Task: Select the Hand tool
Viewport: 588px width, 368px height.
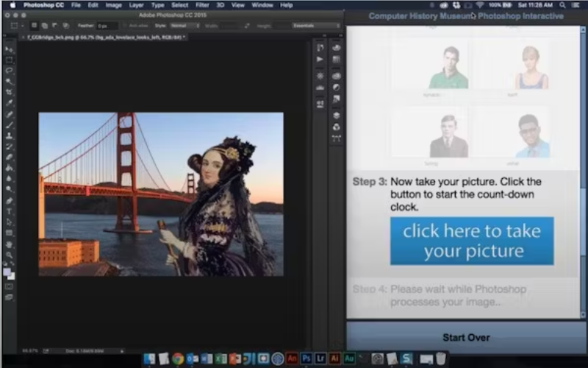Action: 9,244
